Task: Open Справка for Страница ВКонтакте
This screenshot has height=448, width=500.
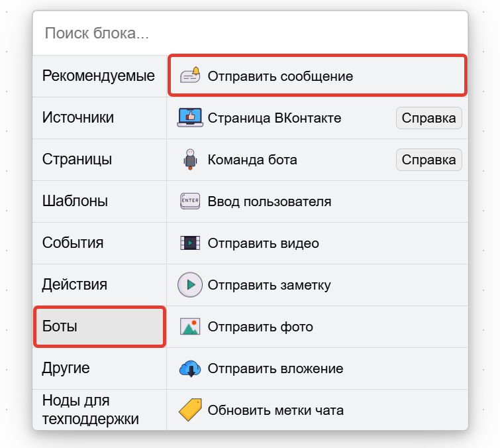Action: [429, 118]
